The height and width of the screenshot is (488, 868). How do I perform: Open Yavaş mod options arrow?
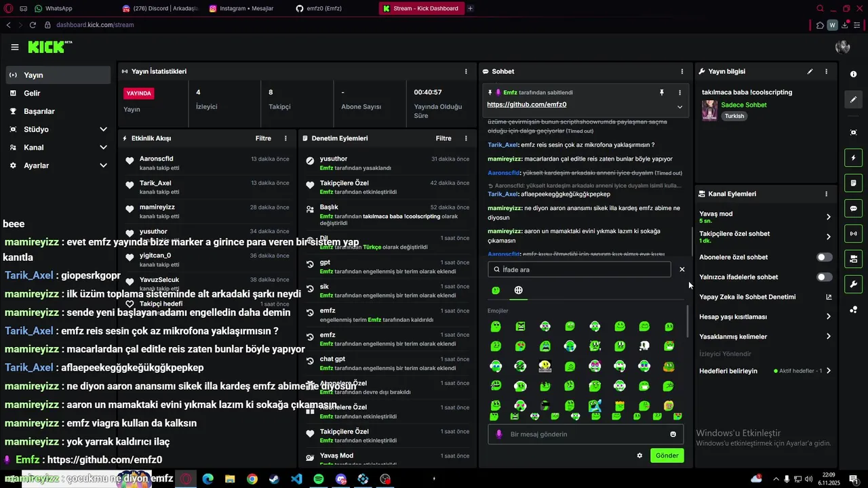point(828,217)
